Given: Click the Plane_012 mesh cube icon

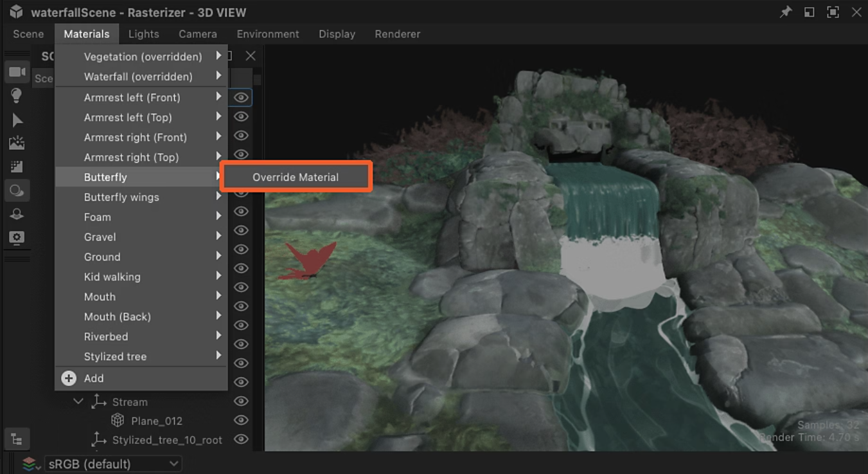Looking at the screenshot, I should pyautogui.click(x=118, y=421).
